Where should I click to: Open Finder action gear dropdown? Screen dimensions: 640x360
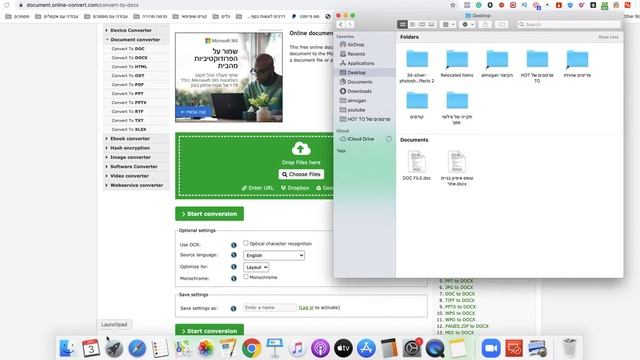468,24
